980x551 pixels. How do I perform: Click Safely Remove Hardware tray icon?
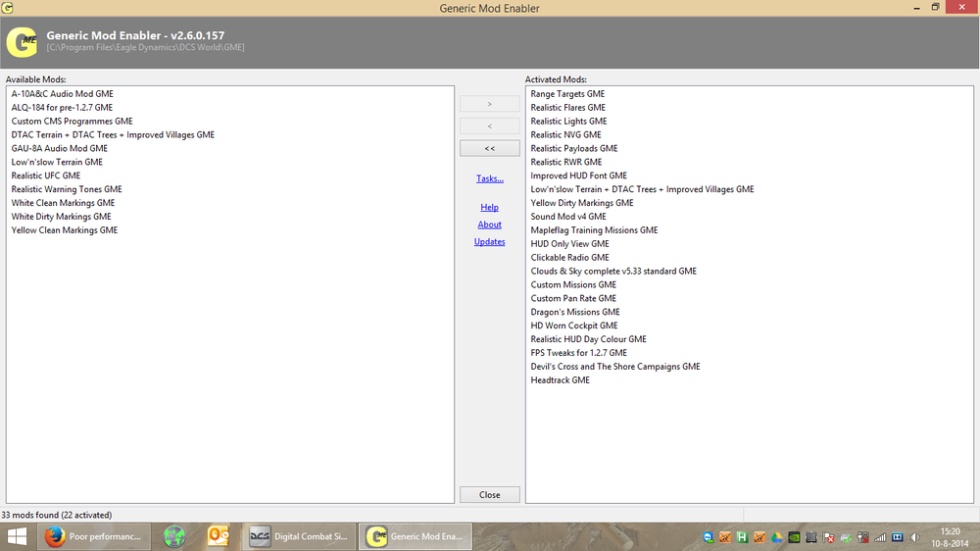[x=846, y=537]
